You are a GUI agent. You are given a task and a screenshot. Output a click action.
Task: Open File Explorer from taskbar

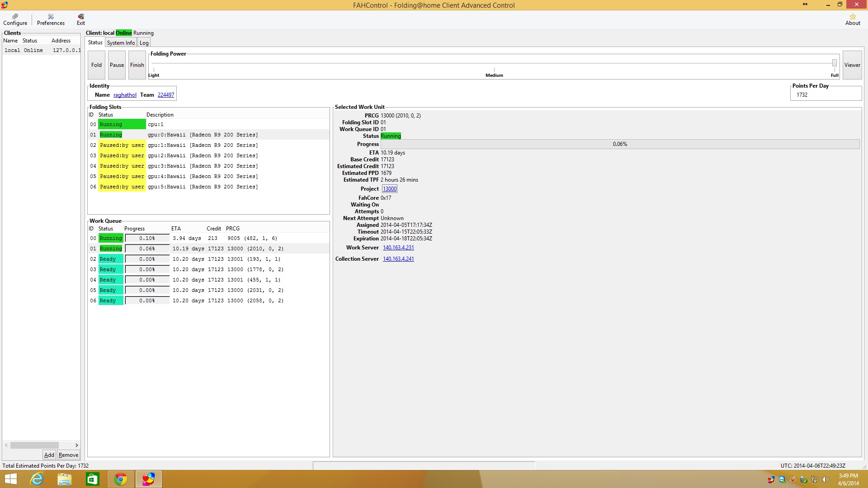point(65,479)
